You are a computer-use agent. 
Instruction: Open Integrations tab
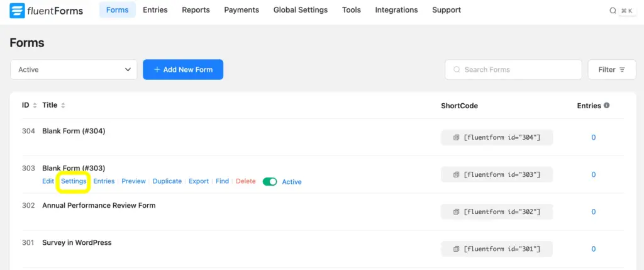click(x=396, y=10)
